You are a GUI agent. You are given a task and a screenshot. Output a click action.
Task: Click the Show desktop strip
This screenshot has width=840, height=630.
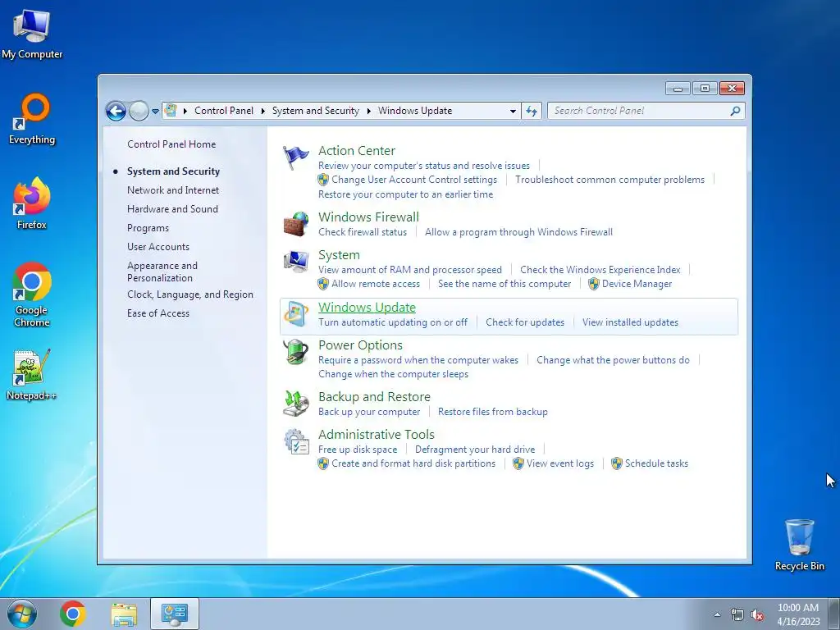pyautogui.click(x=834, y=614)
